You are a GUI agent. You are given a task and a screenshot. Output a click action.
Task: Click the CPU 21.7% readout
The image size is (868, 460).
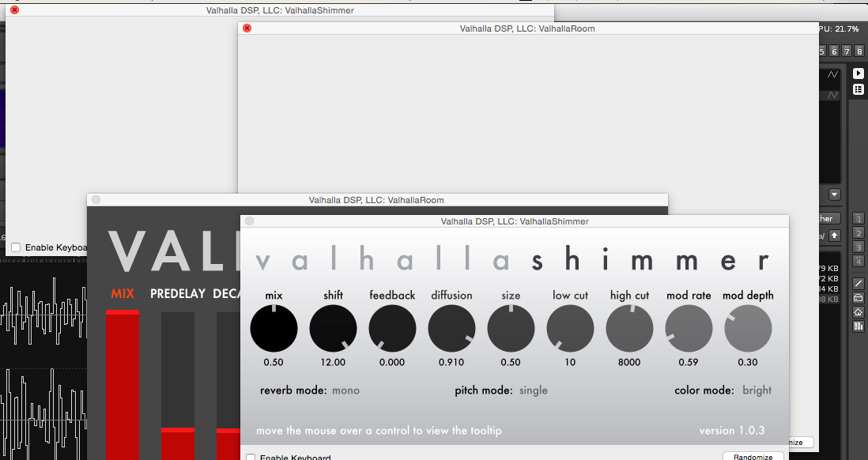(x=839, y=28)
